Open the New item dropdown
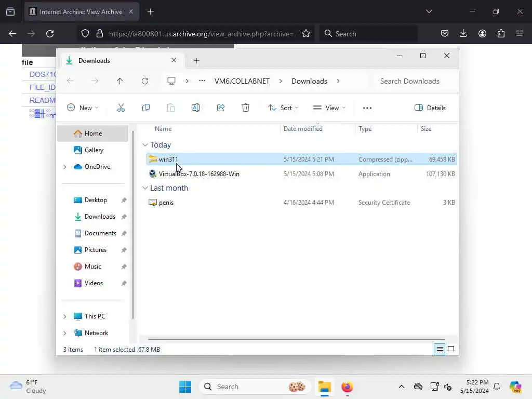Viewport: 532px width, 399px height. [x=83, y=108]
